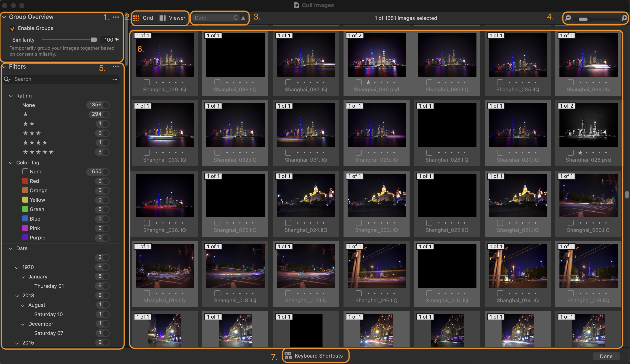Toggle the sort direction arrow
The image size is (630, 364).
243,18
